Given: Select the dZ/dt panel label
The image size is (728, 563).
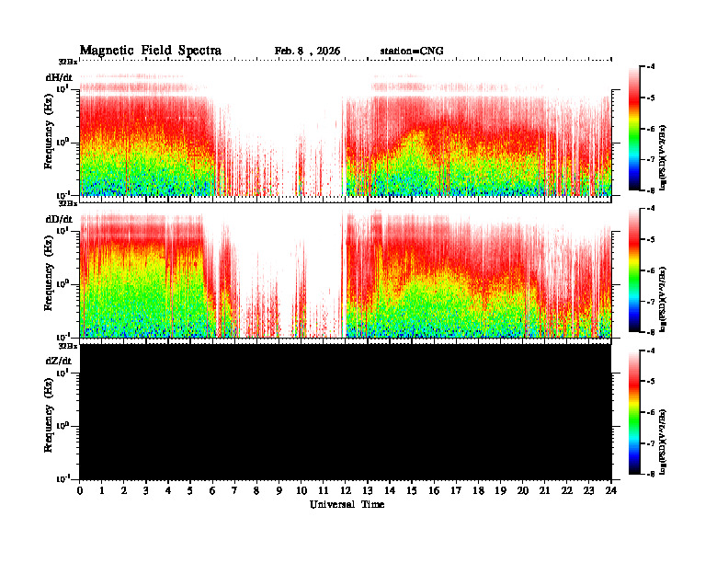Looking at the screenshot, I should coord(59,361).
